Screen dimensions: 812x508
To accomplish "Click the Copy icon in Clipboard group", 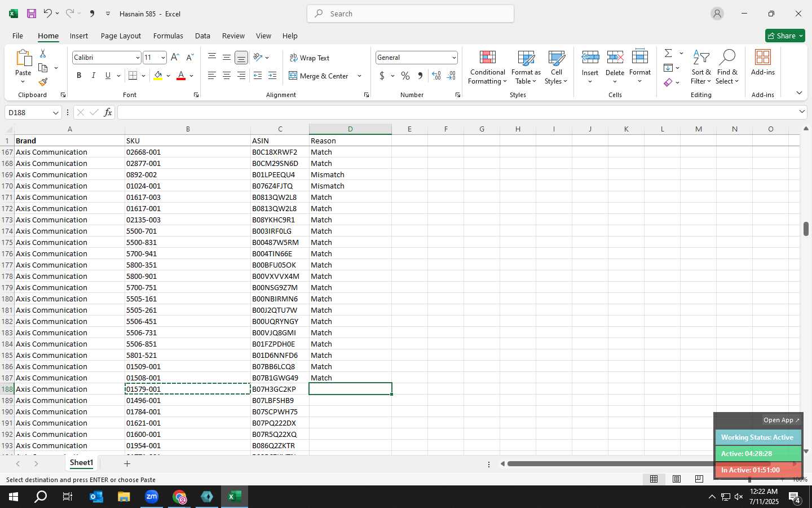I will [43, 68].
